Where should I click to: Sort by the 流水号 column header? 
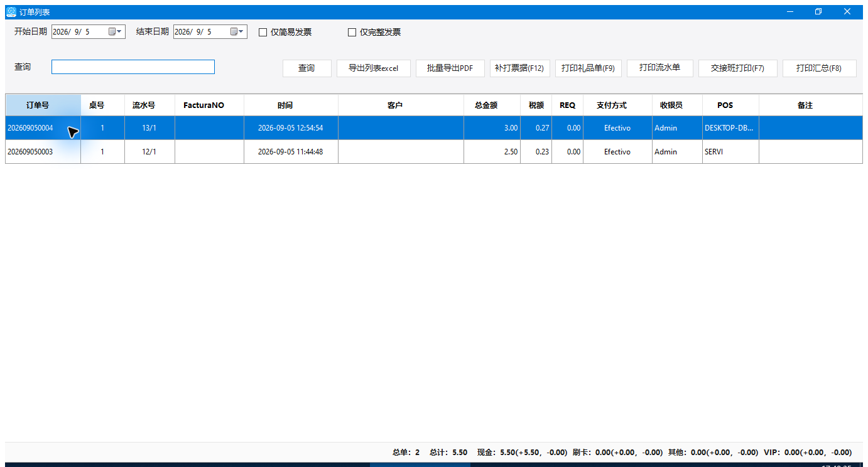[150, 105]
